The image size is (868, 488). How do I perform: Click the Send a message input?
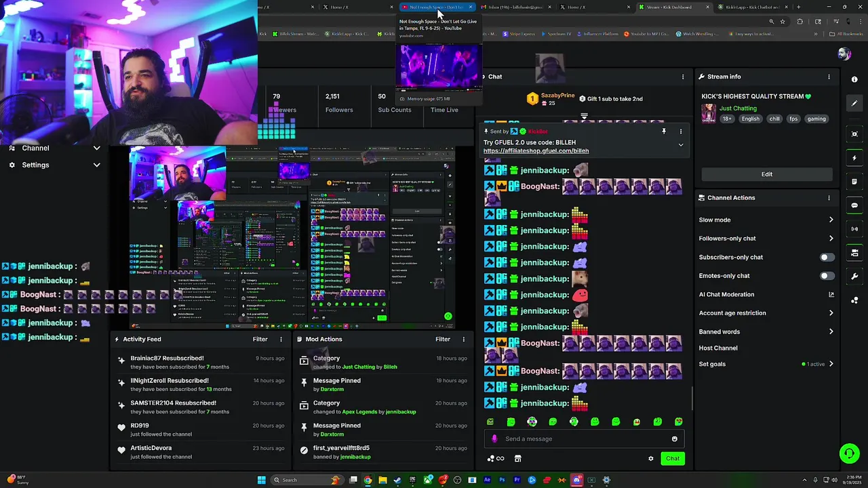click(x=583, y=439)
